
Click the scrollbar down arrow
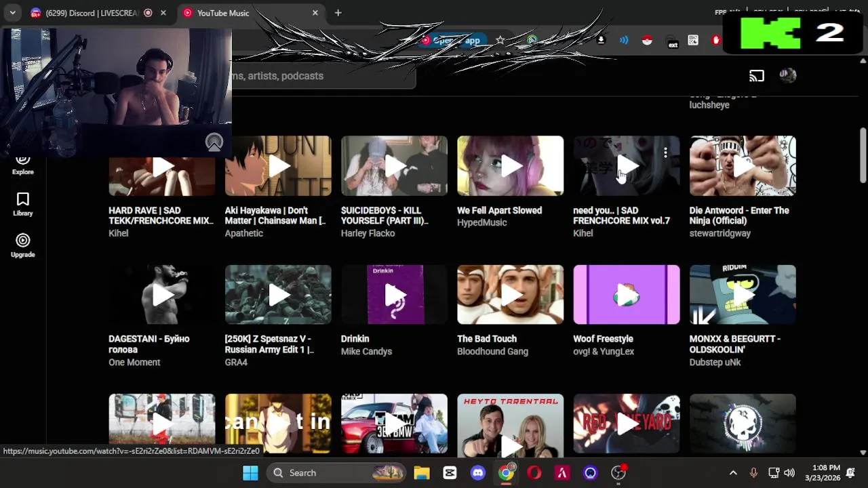tap(863, 452)
